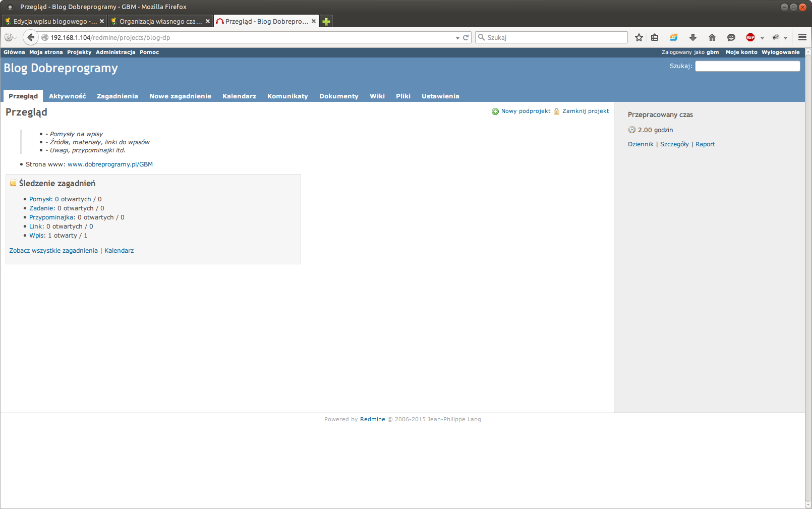Open the Przegląd project tab
Viewport: 812px width, 509px height.
point(23,96)
